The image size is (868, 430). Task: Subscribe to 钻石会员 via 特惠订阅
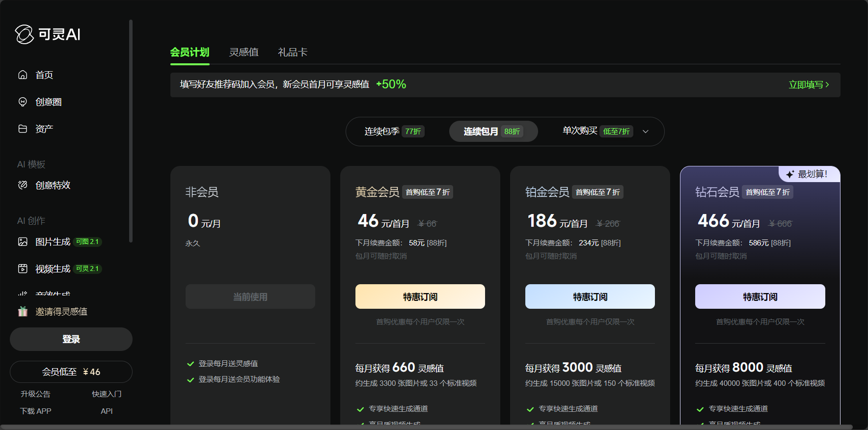[760, 296]
